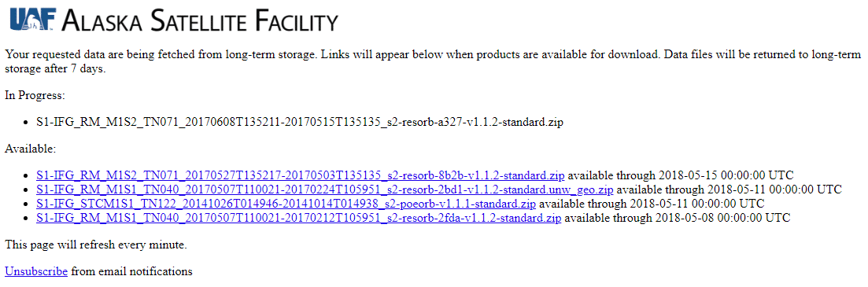Click the bullet beside the resorb-8b2b link
This screenshot has width=868, height=287.
click(x=25, y=176)
